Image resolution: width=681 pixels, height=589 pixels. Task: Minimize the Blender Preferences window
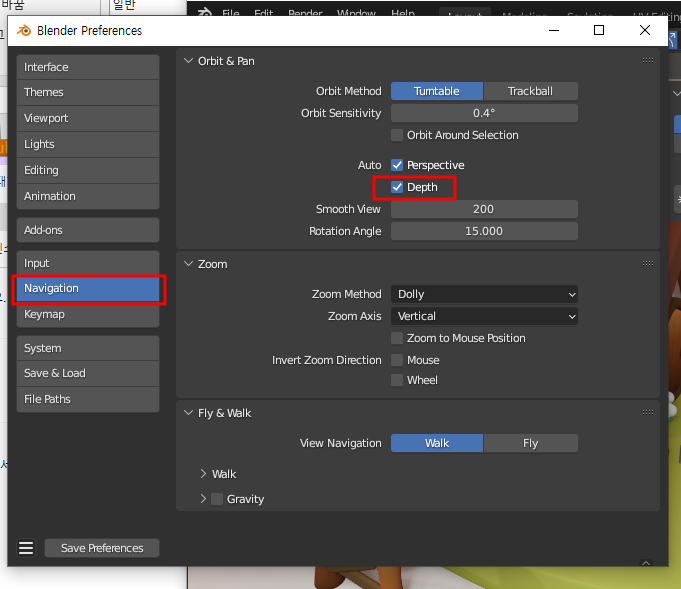pyautogui.click(x=554, y=30)
